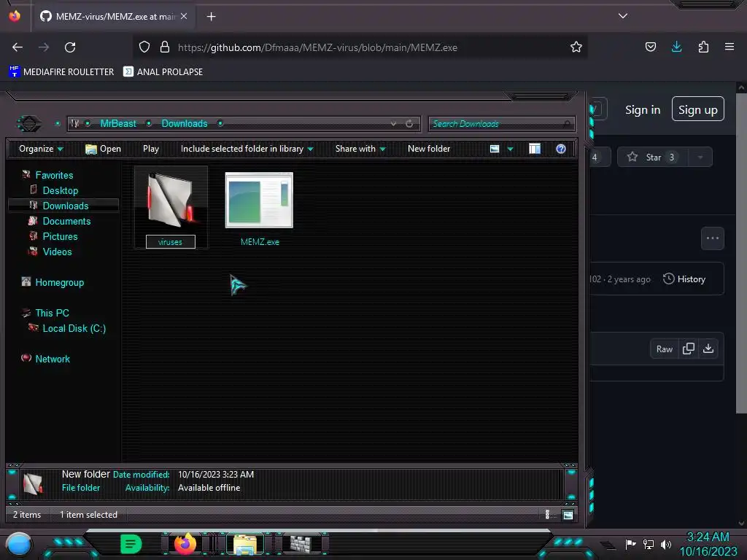Select Favorites in navigation pane
Screen dimensions: 747x560
(x=54, y=175)
